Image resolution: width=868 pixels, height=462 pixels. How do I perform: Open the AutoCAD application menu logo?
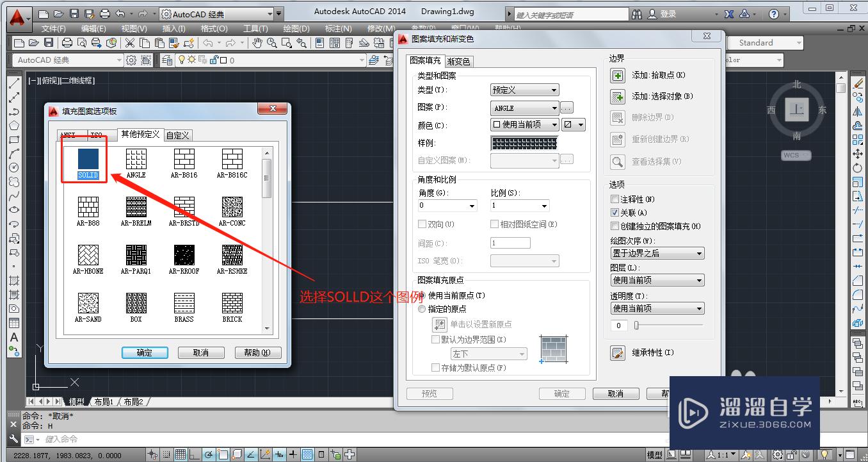(x=19, y=18)
